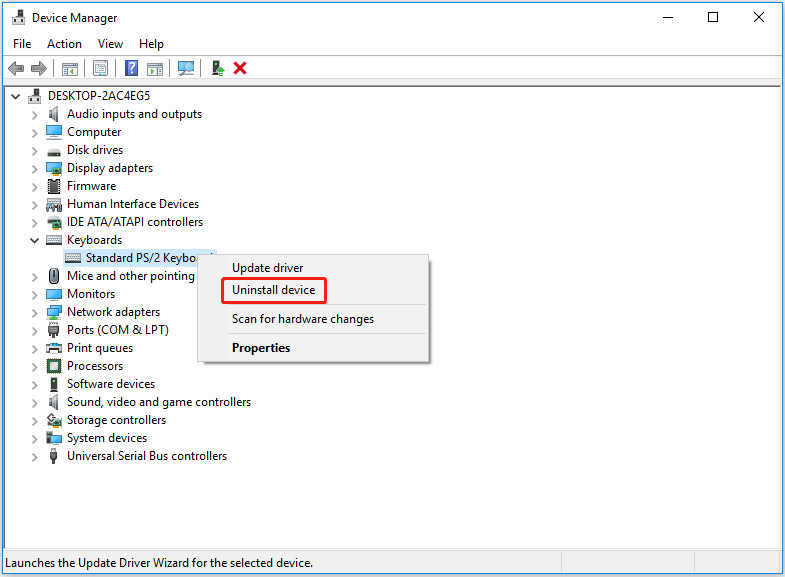
Task: Maximize the Device Manager window
Action: (x=713, y=18)
